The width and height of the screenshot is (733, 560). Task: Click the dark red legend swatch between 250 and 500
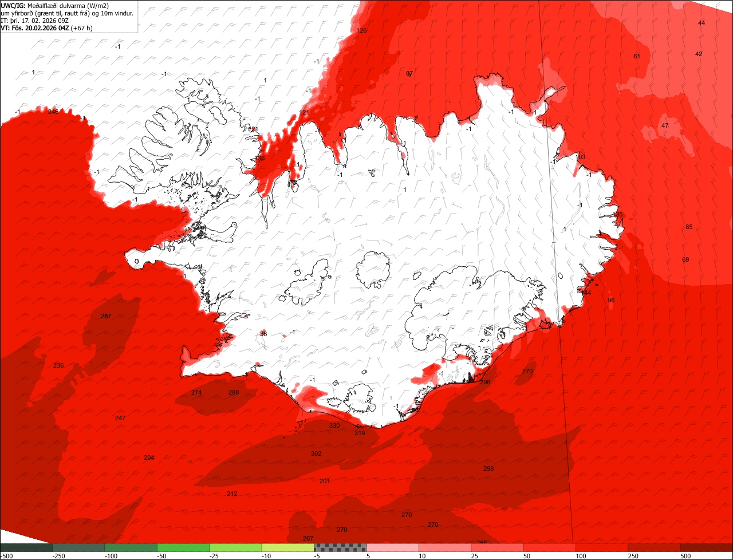coord(655,547)
